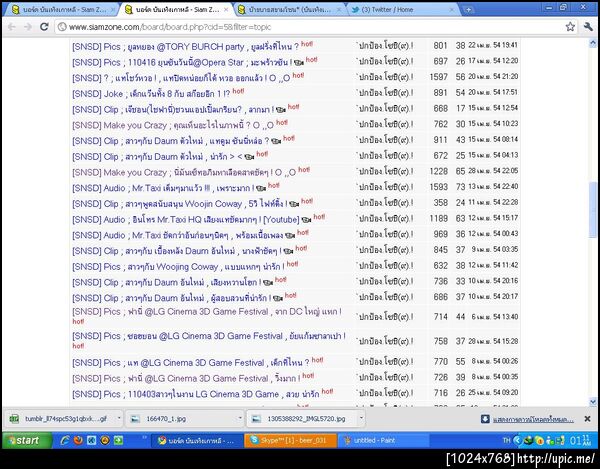
Task: Open the 1305388292_IMGL5720.jpg downloaded file
Action: click(306, 419)
